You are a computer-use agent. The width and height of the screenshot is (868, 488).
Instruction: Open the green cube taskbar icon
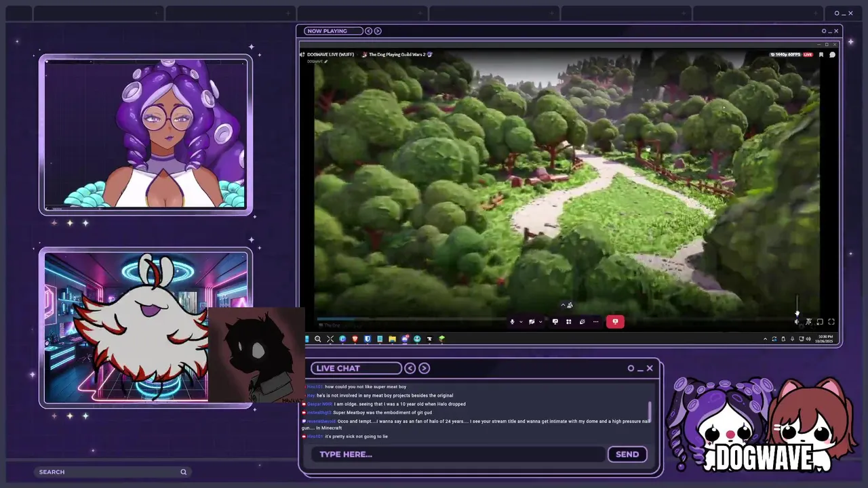tap(441, 339)
